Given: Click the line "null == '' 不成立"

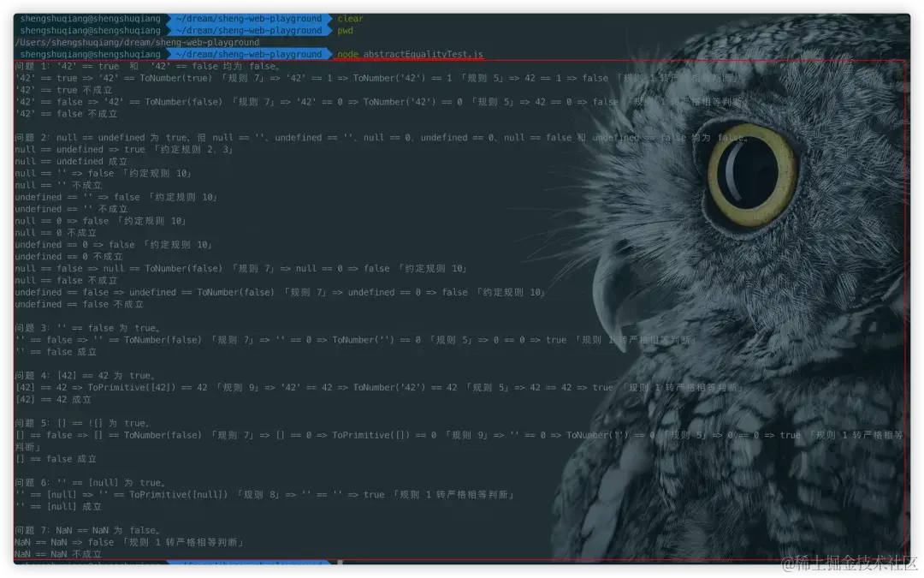Looking at the screenshot, I should tap(58, 185).
